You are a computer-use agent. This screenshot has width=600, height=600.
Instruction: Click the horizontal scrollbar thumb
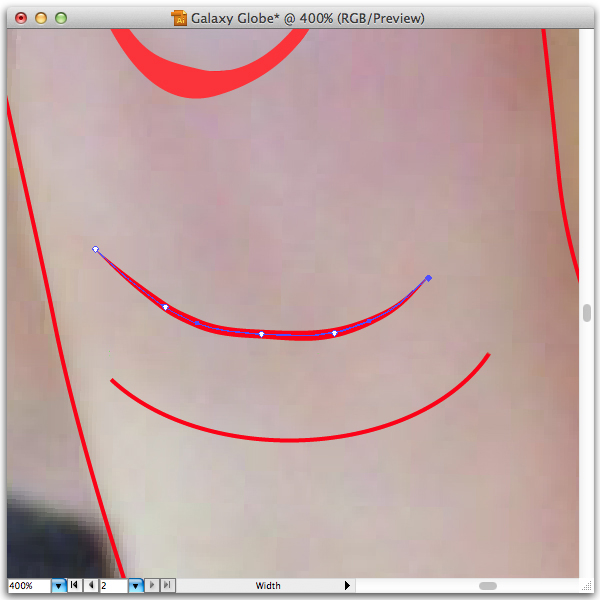click(x=488, y=586)
